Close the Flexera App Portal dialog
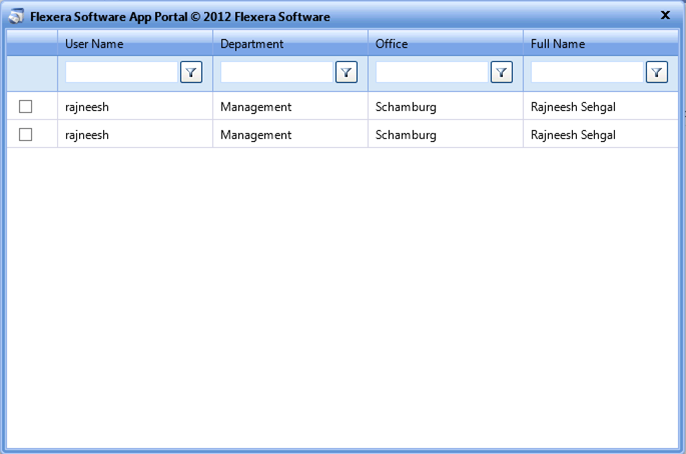This screenshot has height=454, width=686. 665,15
